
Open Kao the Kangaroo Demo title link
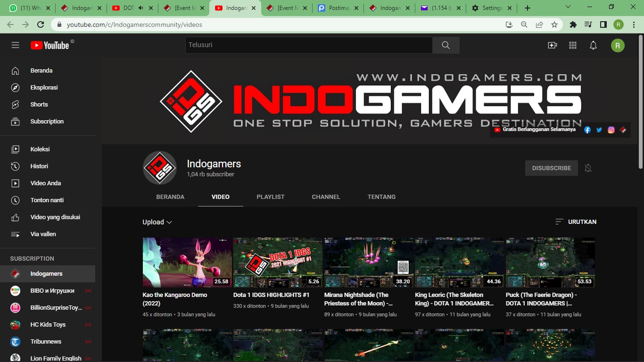[175, 299]
